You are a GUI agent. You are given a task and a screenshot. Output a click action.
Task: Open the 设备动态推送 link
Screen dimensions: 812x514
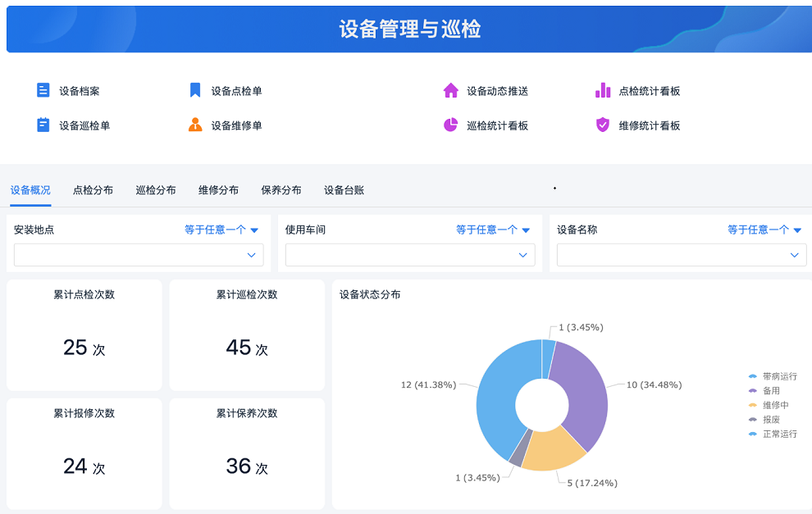[498, 91]
